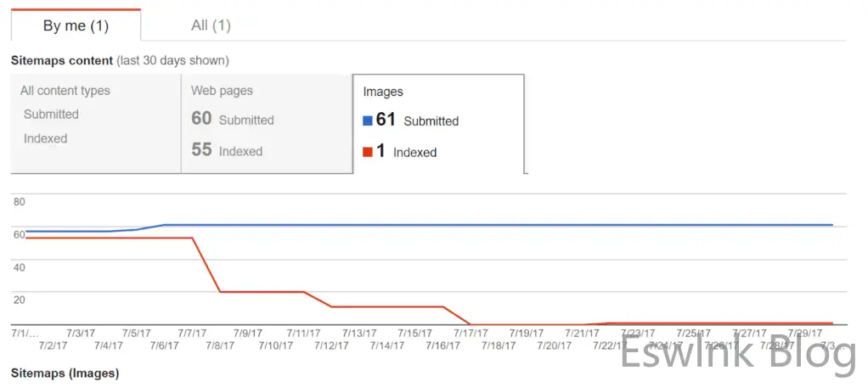Click the red Indexed legend square
This screenshot has width=868, height=387.
click(x=368, y=152)
